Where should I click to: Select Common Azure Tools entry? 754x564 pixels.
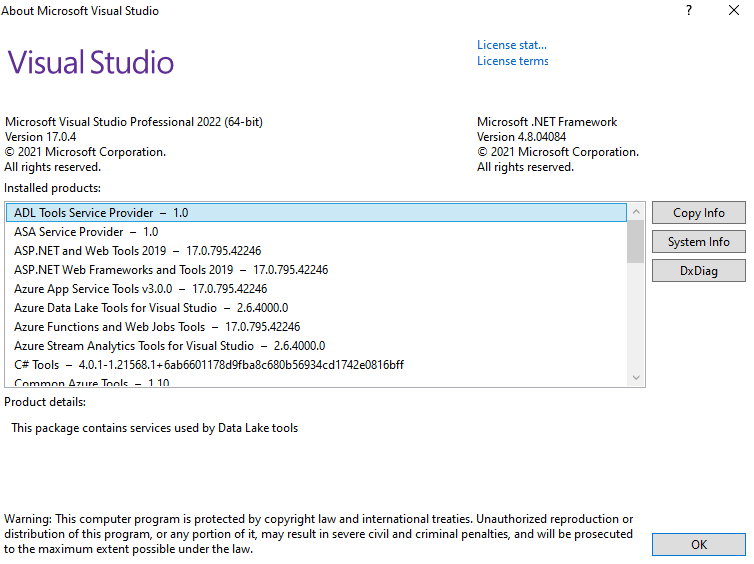click(x=316, y=381)
